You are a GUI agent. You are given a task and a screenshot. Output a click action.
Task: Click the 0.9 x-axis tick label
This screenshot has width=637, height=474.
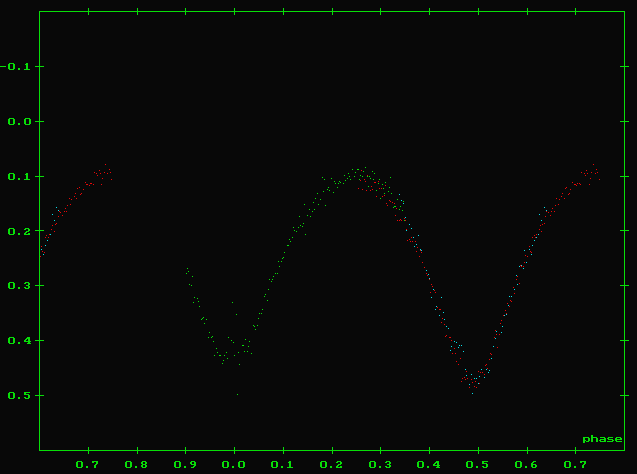click(186, 465)
